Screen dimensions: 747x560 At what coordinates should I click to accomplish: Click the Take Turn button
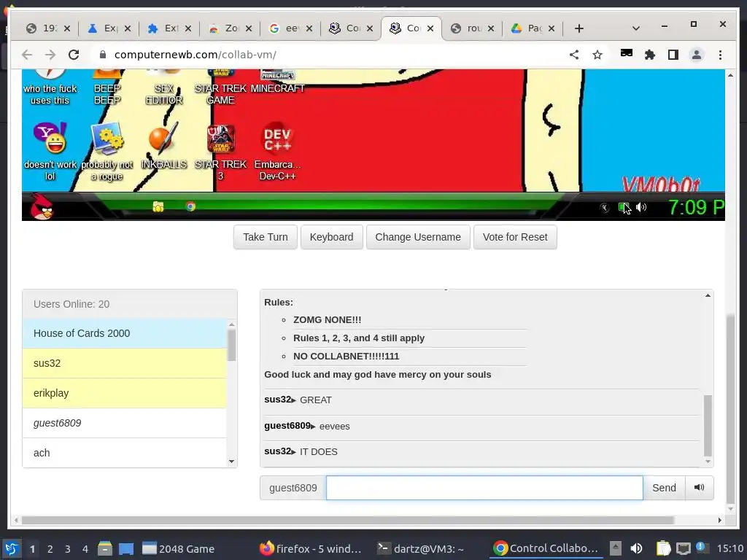tap(266, 237)
